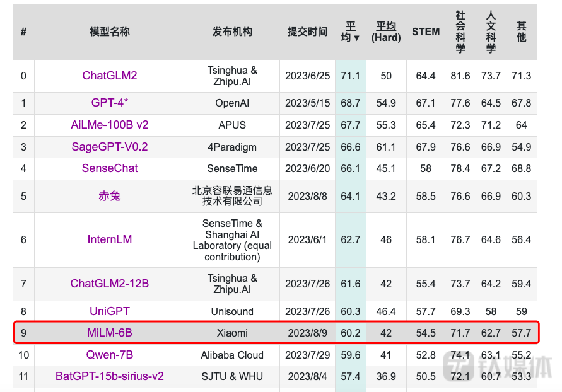562x392 pixels.
Task: Select GPT-4* STEM score 67.1
Action: pos(426,103)
